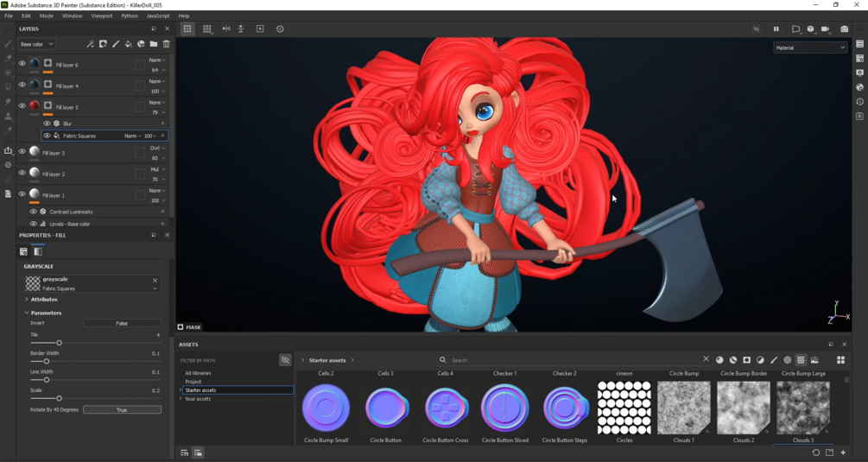Open the Help menu

(x=184, y=16)
